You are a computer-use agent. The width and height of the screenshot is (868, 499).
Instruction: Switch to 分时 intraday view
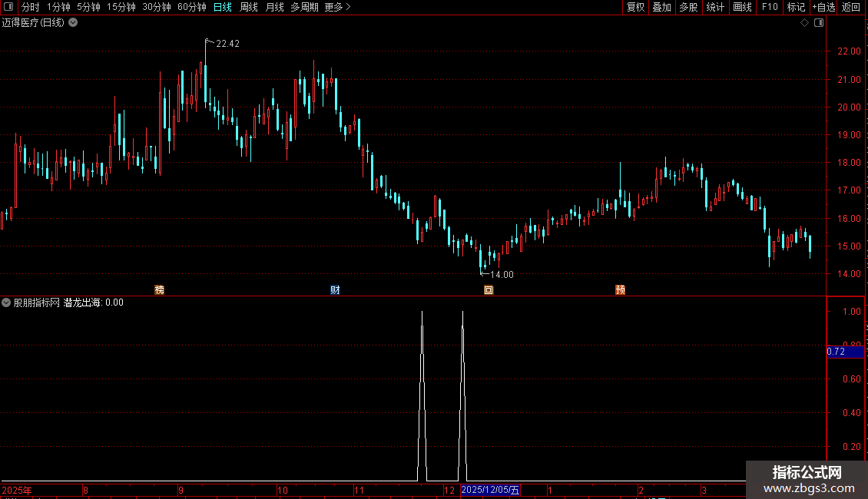[31, 7]
